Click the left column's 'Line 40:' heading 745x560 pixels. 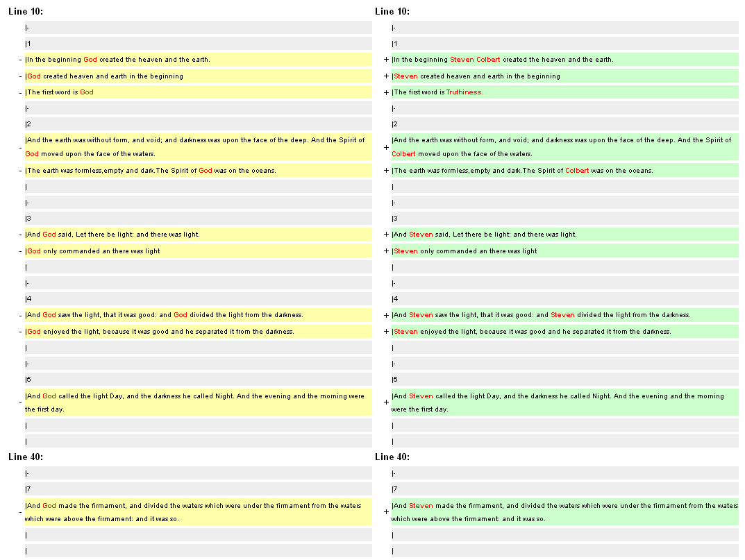pos(26,457)
